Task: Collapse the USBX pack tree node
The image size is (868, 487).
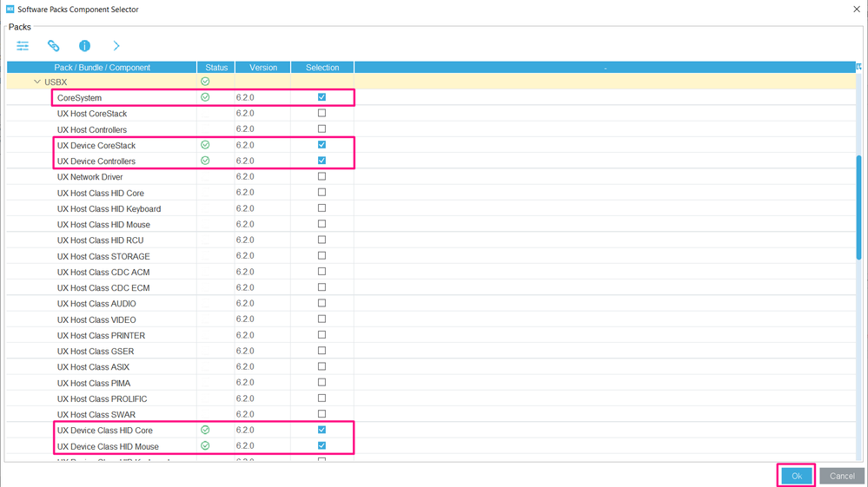Action: pyautogui.click(x=37, y=82)
